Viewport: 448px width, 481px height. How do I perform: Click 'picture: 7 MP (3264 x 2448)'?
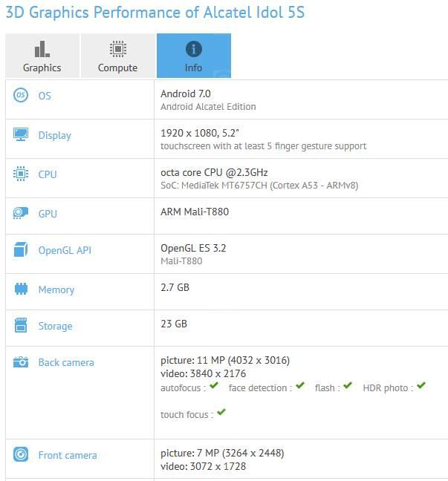[x=222, y=453]
